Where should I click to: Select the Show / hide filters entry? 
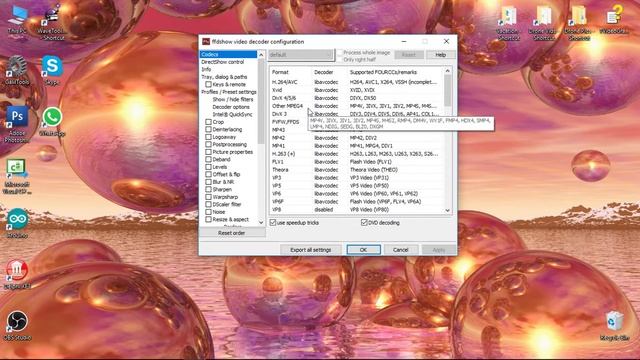click(233, 99)
